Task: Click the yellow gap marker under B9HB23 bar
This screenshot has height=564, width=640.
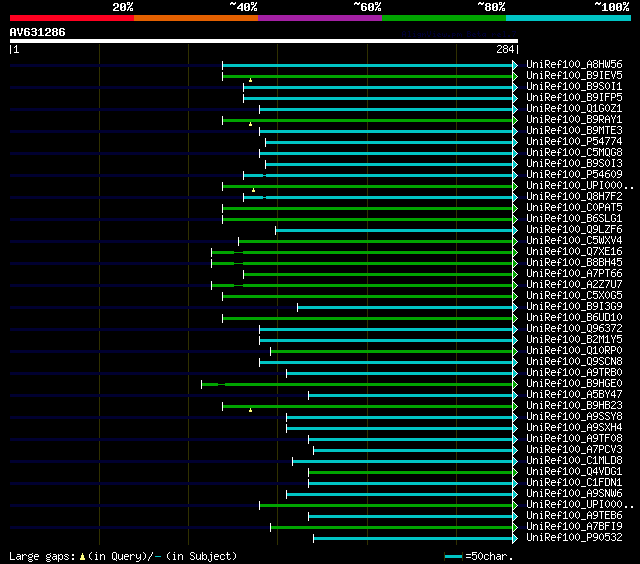Action: (x=250, y=410)
